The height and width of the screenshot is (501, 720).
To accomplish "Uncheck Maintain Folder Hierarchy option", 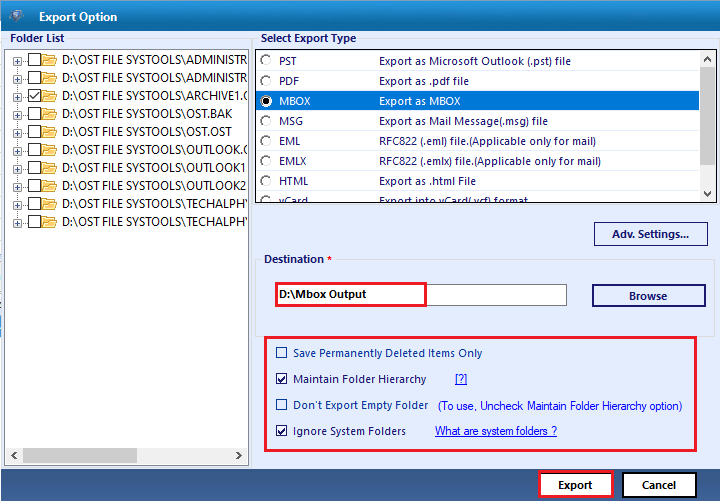I will pyautogui.click(x=281, y=379).
